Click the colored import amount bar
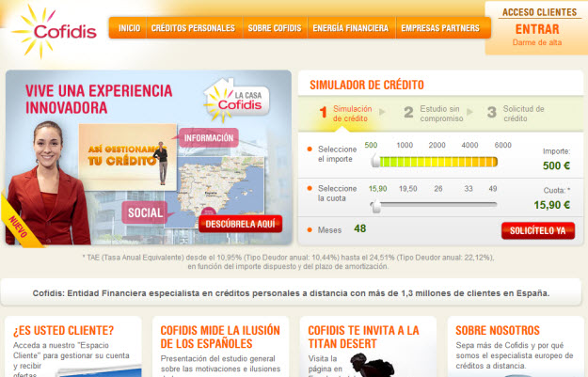Screen dimensions: 588x377 [x=438, y=162]
